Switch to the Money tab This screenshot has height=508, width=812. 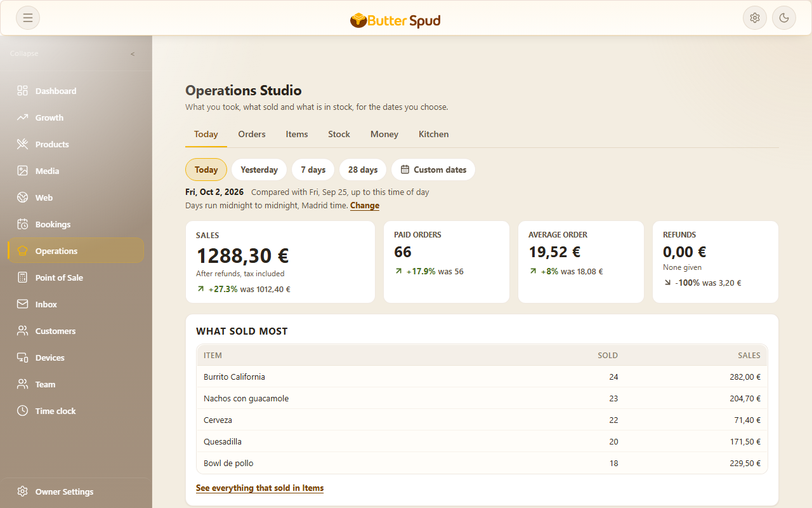(384, 134)
